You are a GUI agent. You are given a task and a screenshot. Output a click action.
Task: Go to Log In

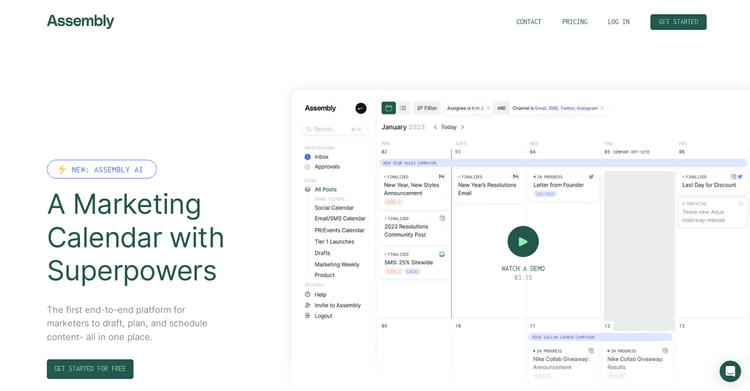tap(618, 22)
